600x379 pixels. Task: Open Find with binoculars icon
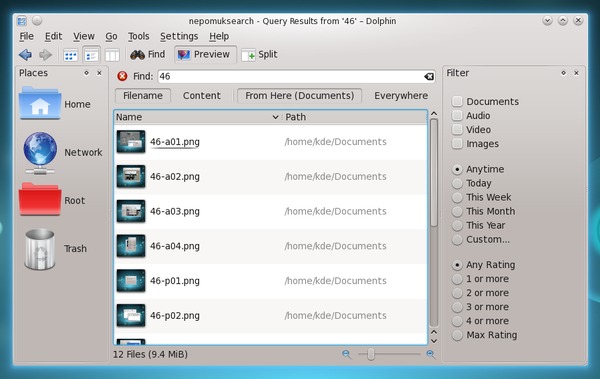pyautogui.click(x=148, y=54)
